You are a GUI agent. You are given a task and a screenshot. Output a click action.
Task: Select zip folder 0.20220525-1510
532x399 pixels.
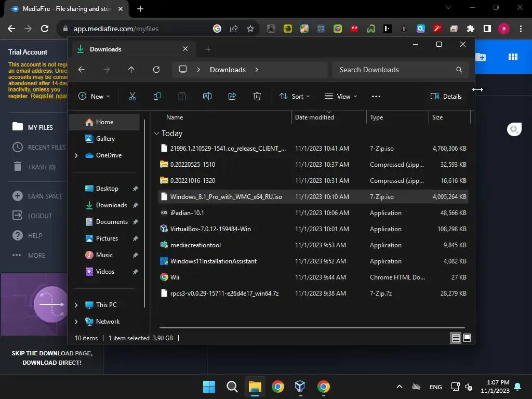(313, 165)
